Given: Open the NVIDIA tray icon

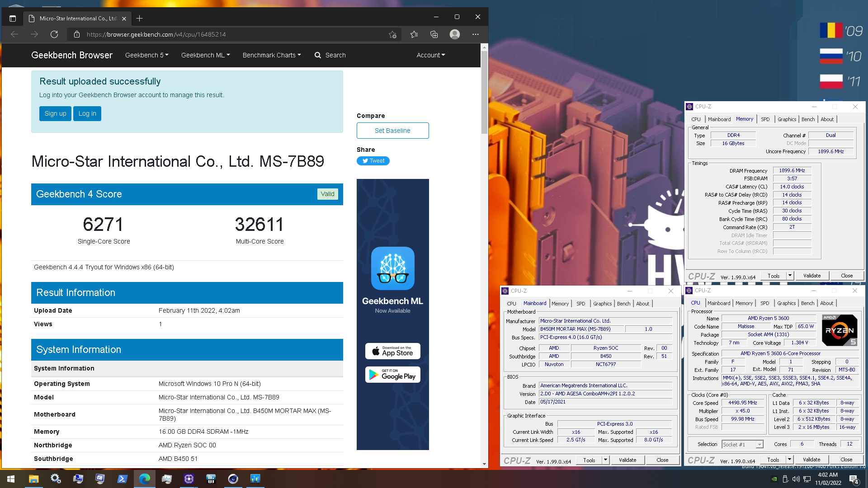Looking at the screenshot, I should [774, 479].
